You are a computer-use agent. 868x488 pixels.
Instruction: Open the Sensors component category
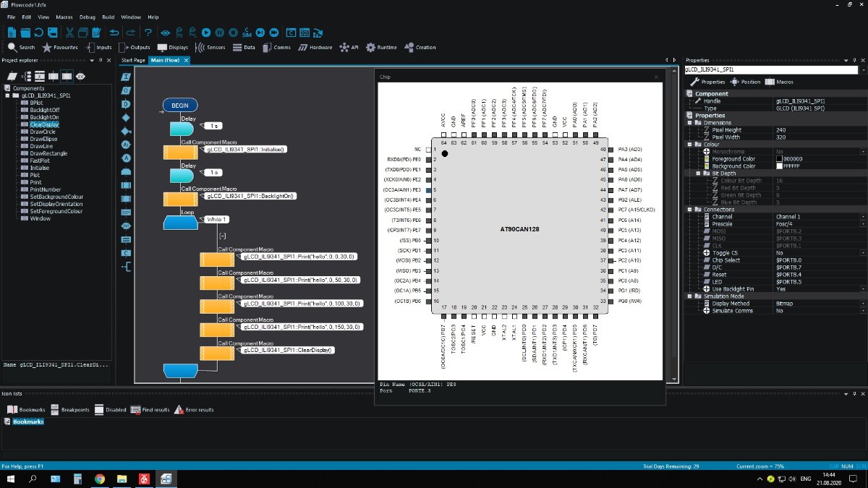click(x=210, y=47)
